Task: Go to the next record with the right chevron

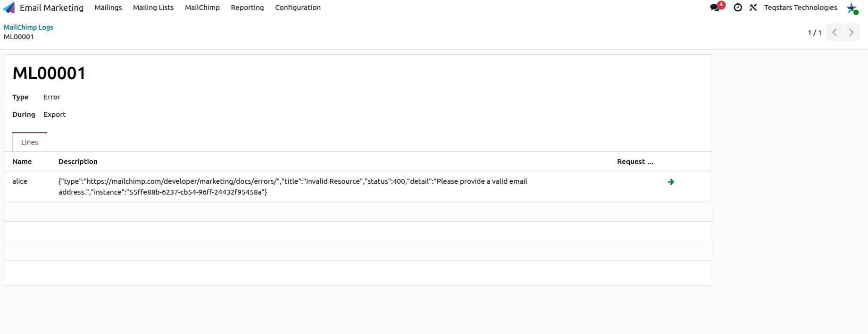Action: pyautogui.click(x=851, y=33)
